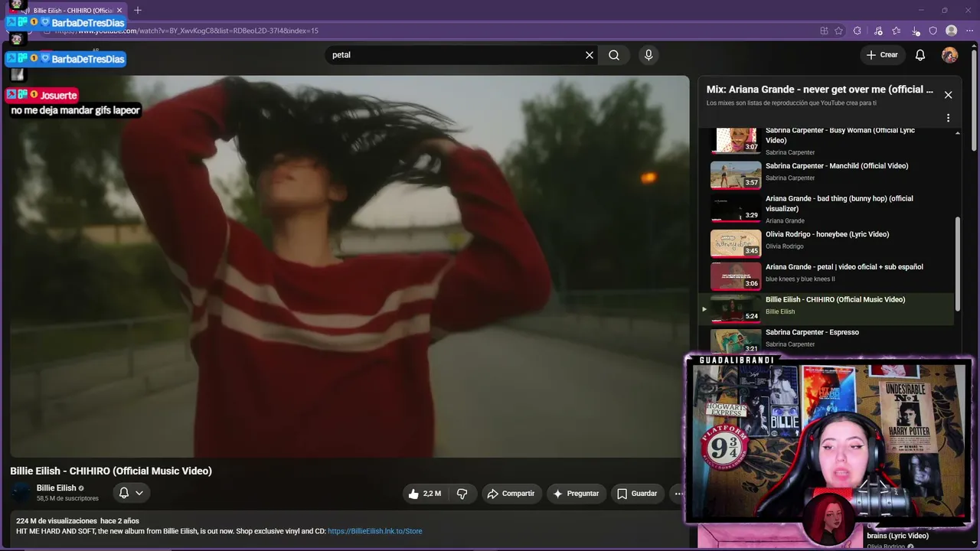The height and width of the screenshot is (551, 980).
Task: Save the video with Guardar
Action: click(637, 494)
